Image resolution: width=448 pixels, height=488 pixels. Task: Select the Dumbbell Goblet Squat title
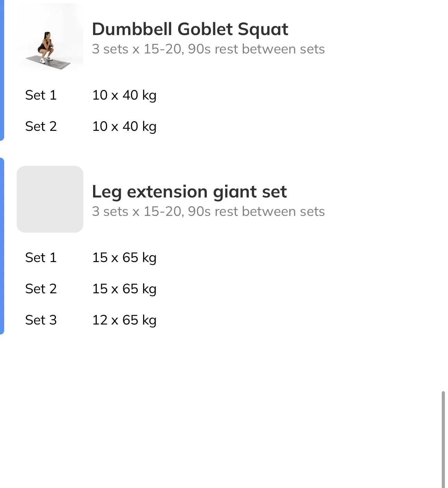[x=190, y=29]
